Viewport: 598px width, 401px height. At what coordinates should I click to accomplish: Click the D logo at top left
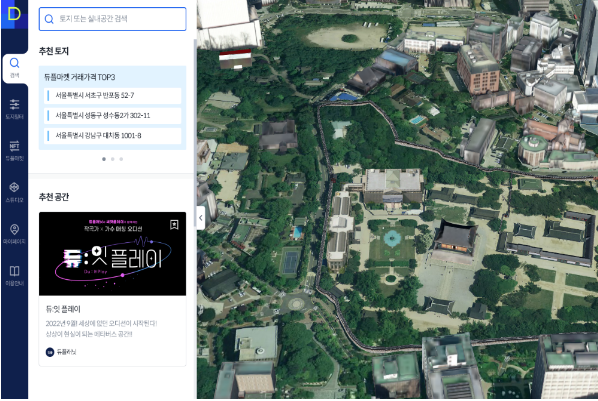click(x=14, y=14)
